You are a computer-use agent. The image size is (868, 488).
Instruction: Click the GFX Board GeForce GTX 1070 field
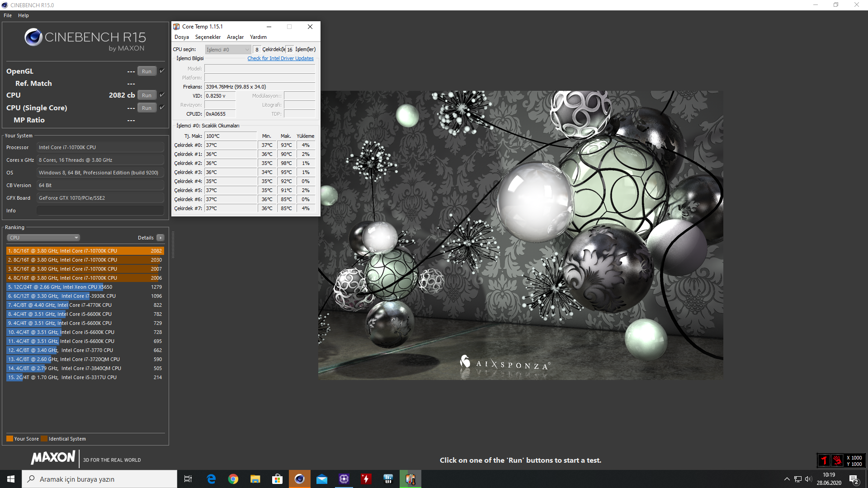point(100,198)
